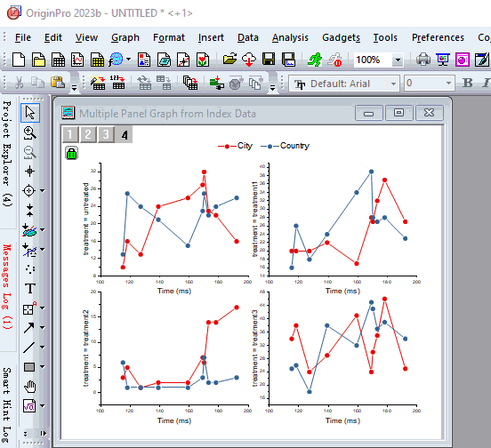Select the Screen Reader crosshair tool
491x448 pixels.
pos(30,172)
